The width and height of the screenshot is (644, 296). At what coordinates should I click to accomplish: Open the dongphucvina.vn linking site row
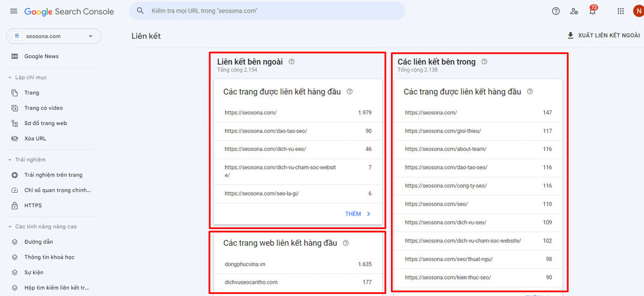point(298,264)
